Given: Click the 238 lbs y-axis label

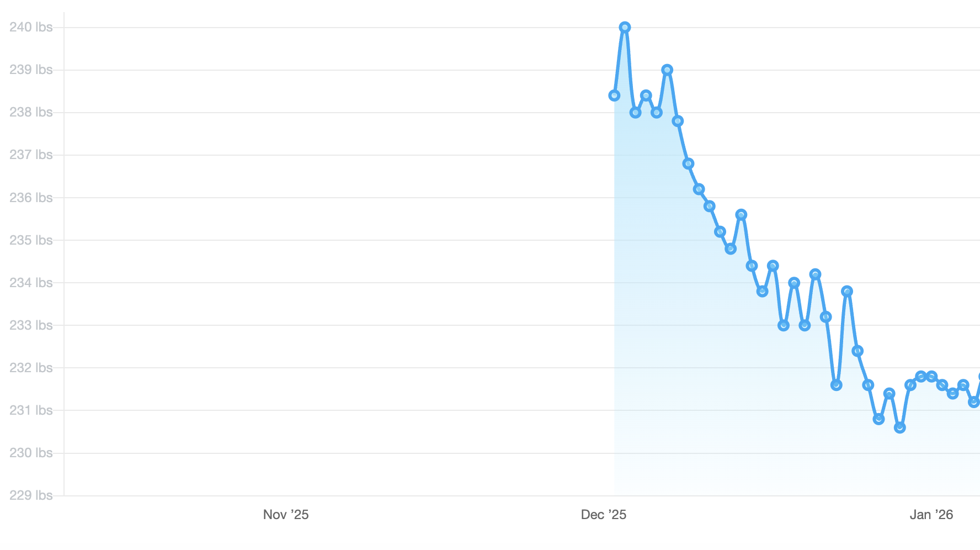Looking at the screenshot, I should coord(31,112).
